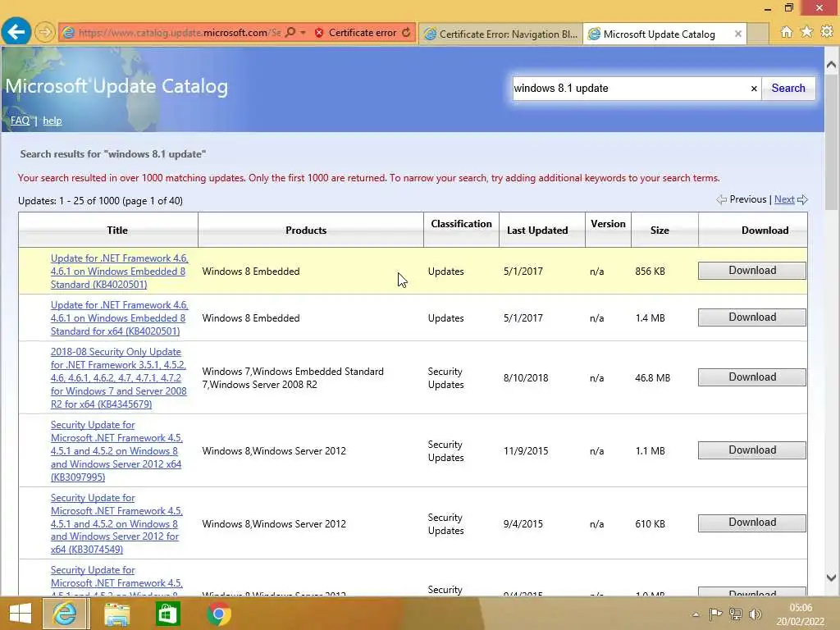Go to Next results page
840x630 pixels.
784,199
